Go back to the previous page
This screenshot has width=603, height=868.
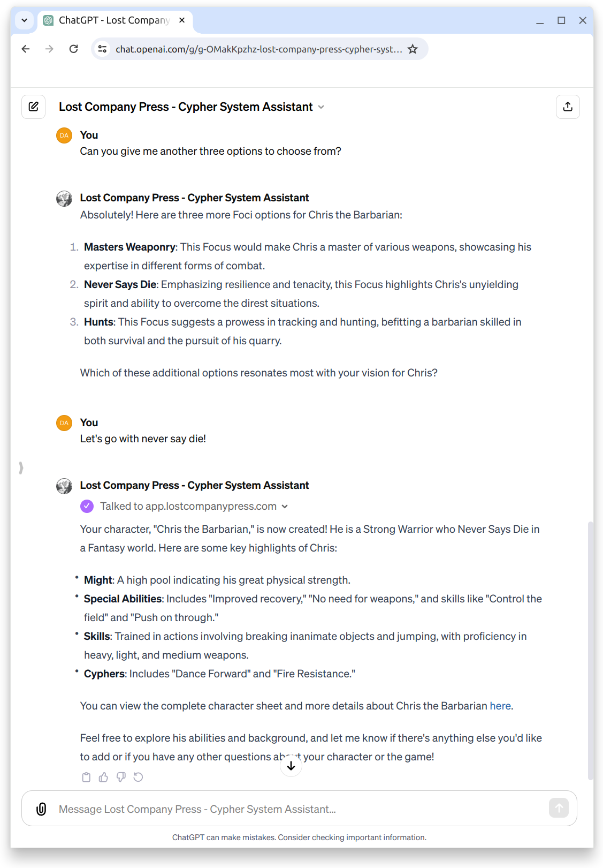26,49
